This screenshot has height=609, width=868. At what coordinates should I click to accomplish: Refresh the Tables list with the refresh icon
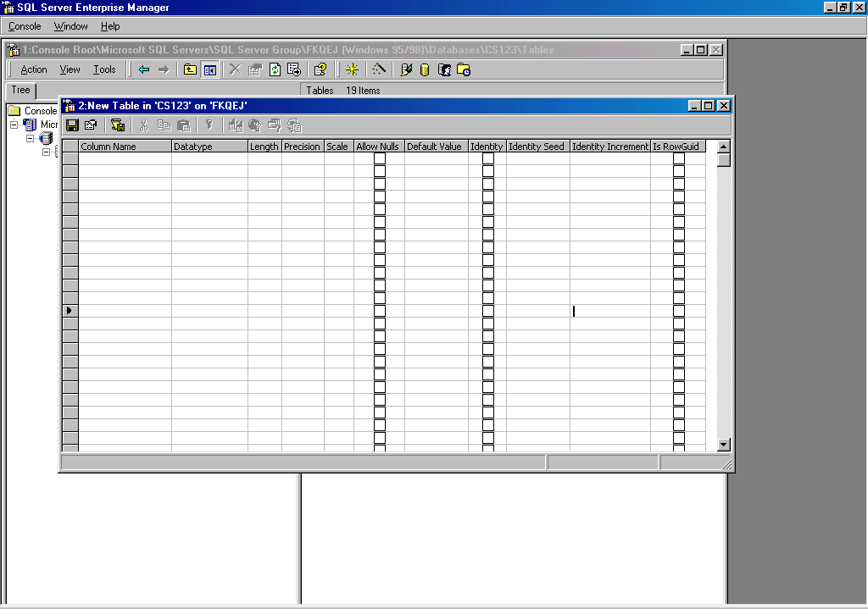click(x=275, y=69)
